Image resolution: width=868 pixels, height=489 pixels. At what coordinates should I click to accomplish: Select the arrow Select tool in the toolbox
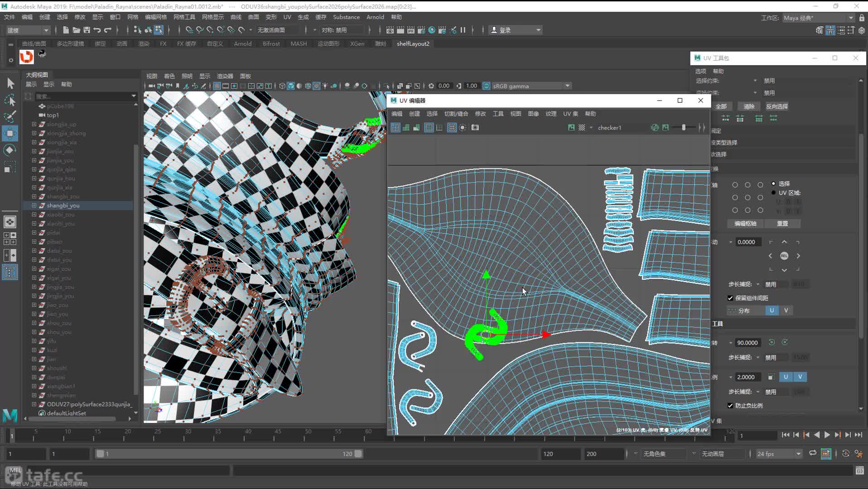coord(10,83)
